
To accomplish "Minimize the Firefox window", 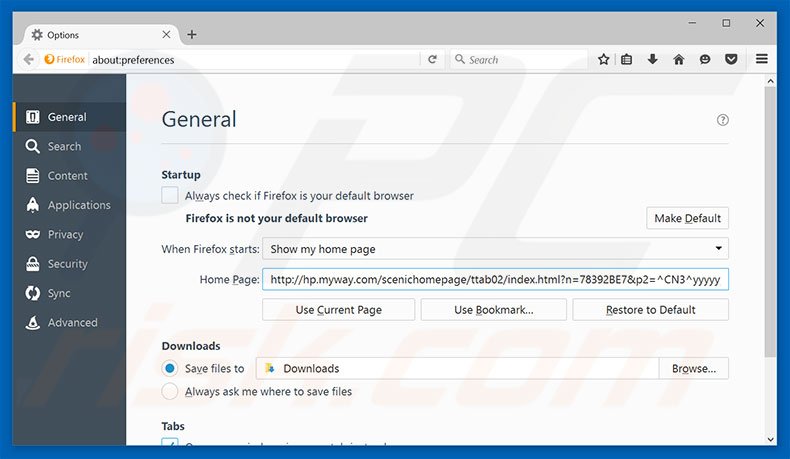I will [692, 23].
